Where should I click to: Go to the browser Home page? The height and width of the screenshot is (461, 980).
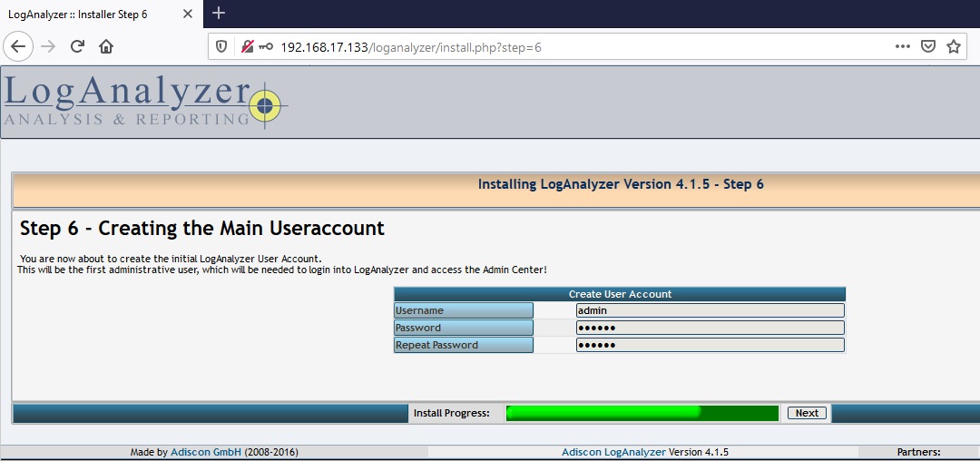pos(106,46)
